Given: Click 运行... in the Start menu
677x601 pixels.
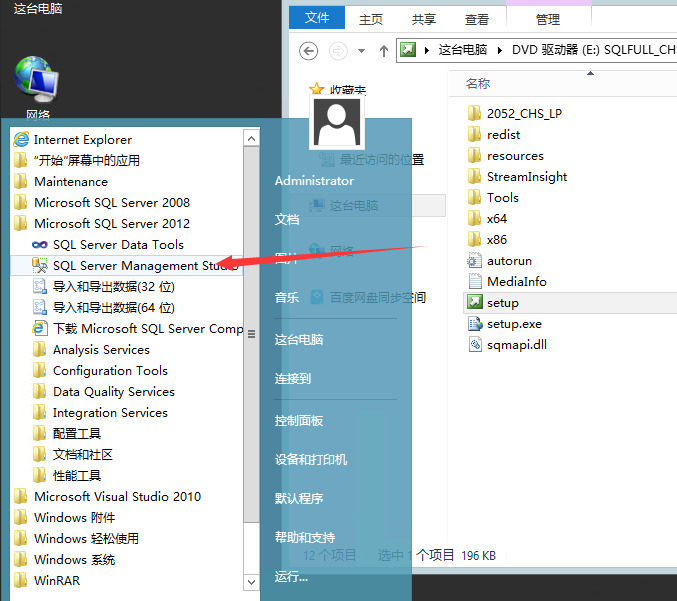Looking at the screenshot, I should tap(291, 576).
